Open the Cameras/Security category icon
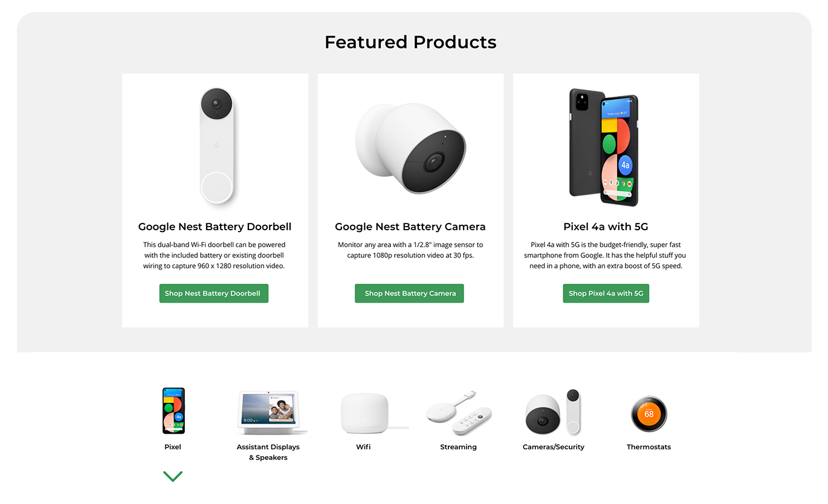This screenshot has height=504, width=828. click(x=553, y=412)
